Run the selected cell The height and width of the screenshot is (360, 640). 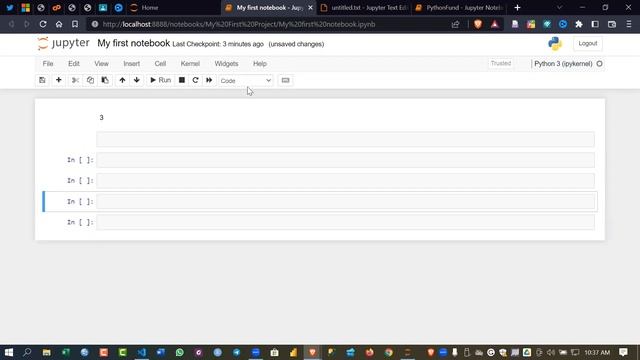(160, 80)
